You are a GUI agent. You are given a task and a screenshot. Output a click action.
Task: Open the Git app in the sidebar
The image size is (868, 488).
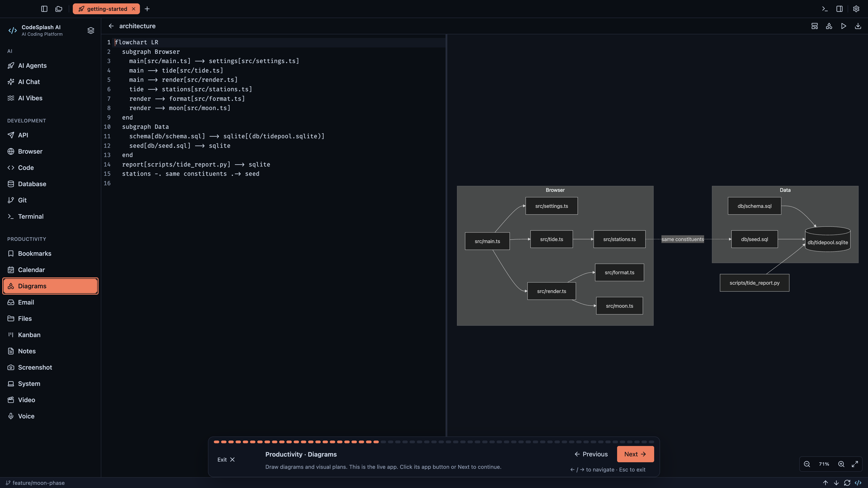click(x=51, y=200)
